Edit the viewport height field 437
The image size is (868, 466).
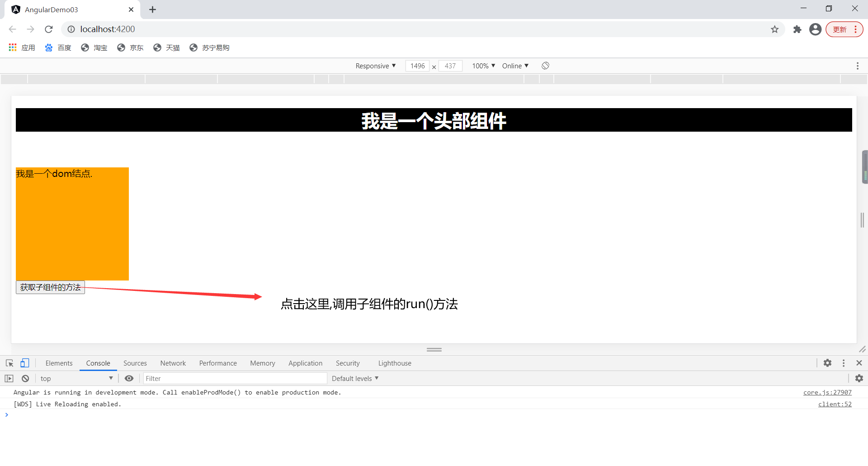click(450, 66)
